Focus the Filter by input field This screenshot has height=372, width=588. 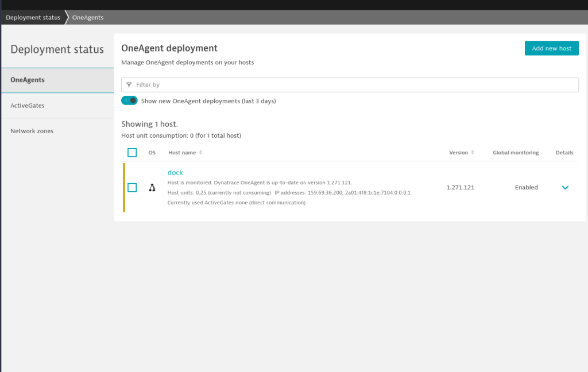click(x=350, y=85)
